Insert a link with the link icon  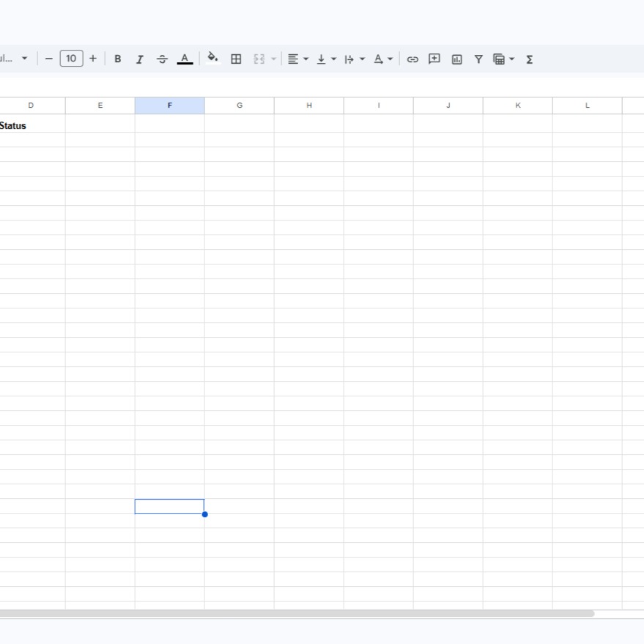[x=412, y=59]
